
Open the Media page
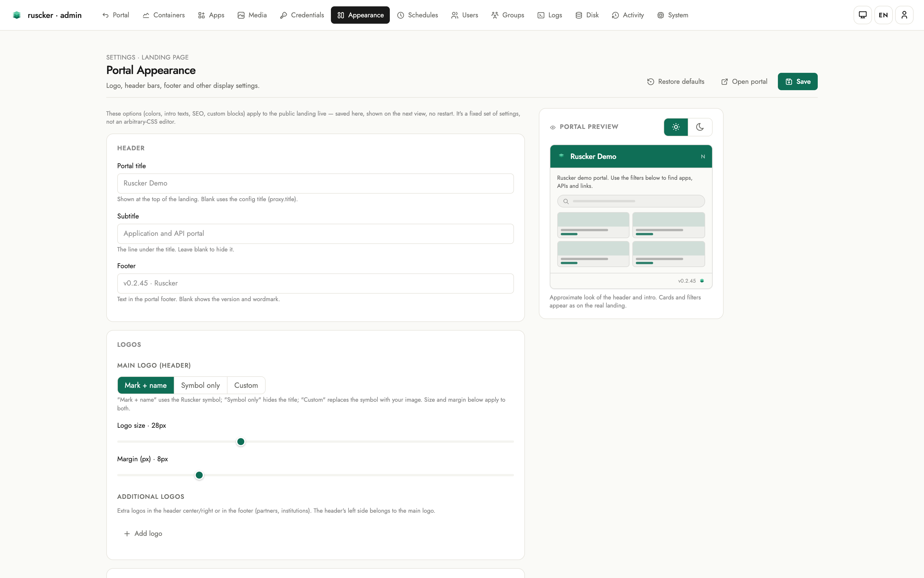click(252, 15)
